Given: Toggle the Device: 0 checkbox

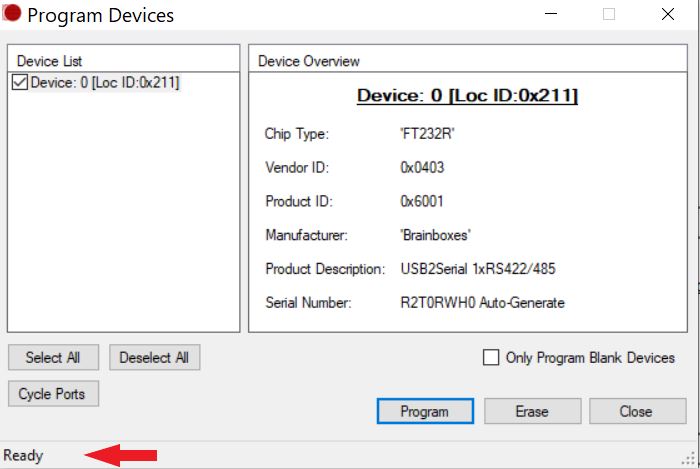Looking at the screenshot, I should pyautogui.click(x=19, y=83).
